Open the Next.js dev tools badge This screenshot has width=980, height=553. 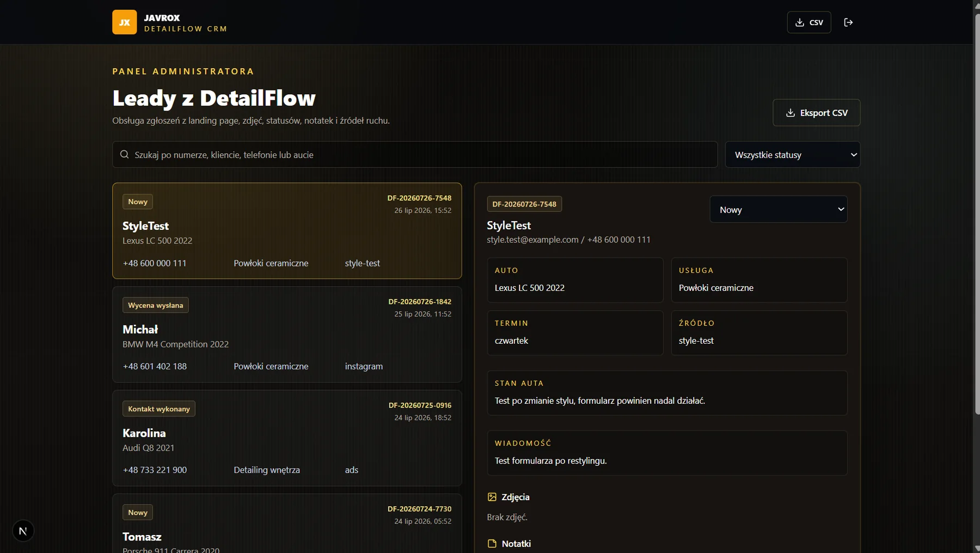pyautogui.click(x=23, y=531)
